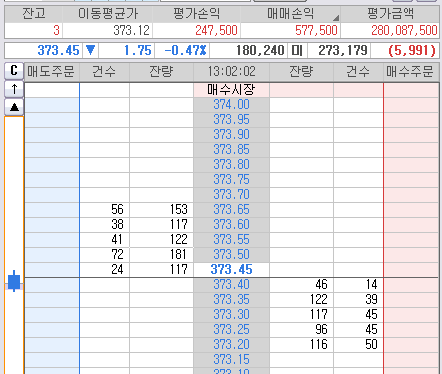
Task: Click ask quantity 122 at 373.55
Action: (179, 240)
